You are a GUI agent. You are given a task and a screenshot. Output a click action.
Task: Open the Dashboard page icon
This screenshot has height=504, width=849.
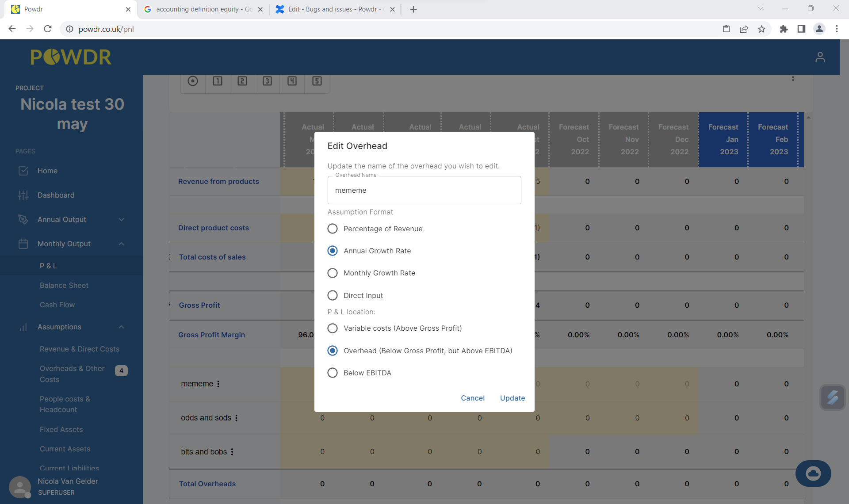[23, 195]
